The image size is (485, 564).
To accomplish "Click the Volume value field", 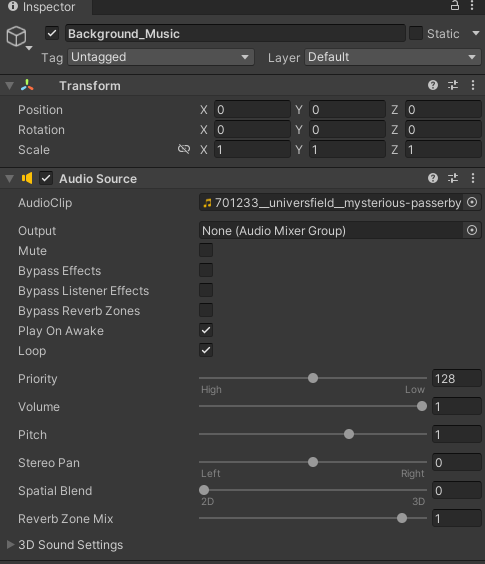I will pos(457,406).
